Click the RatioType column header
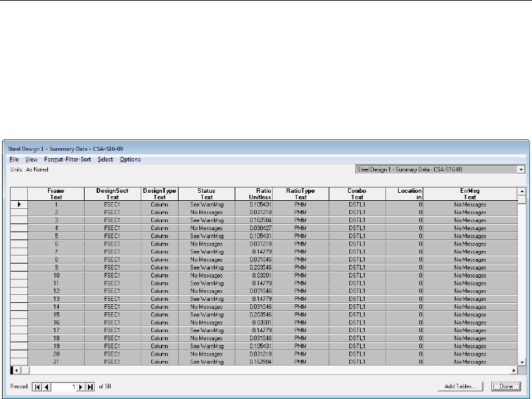 (x=301, y=194)
